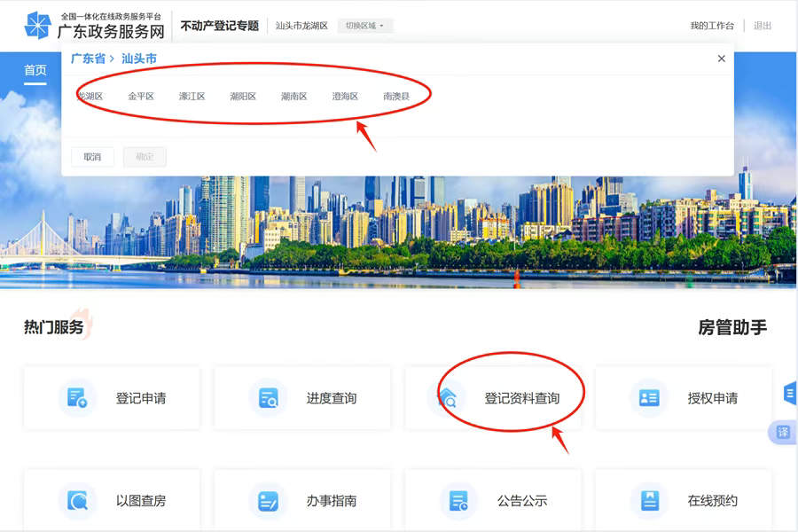Click the 进度查询 search document icon
Viewport: 798px width, 532px height.
click(x=268, y=398)
